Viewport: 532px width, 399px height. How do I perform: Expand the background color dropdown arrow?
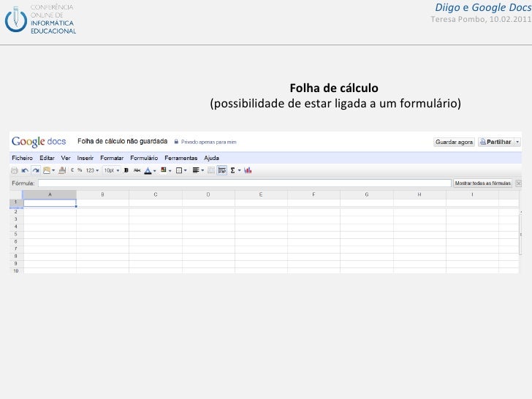click(x=170, y=171)
